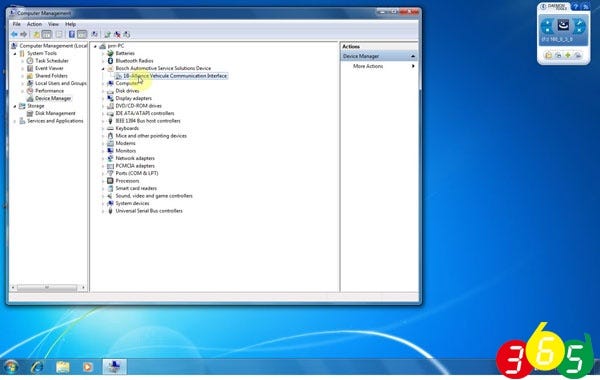Click the Forward arrow in the toolbar
Viewport: 600px width, 380px height.
(23, 34)
